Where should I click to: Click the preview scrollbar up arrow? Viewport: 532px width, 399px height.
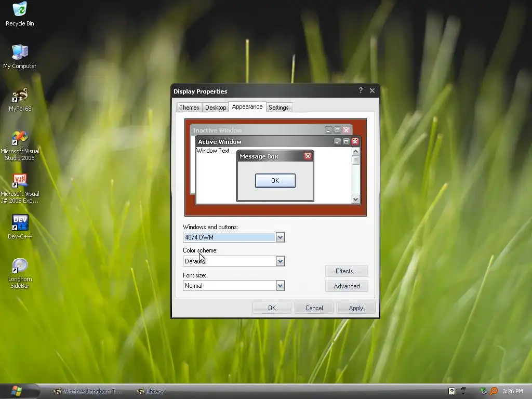click(355, 151)
